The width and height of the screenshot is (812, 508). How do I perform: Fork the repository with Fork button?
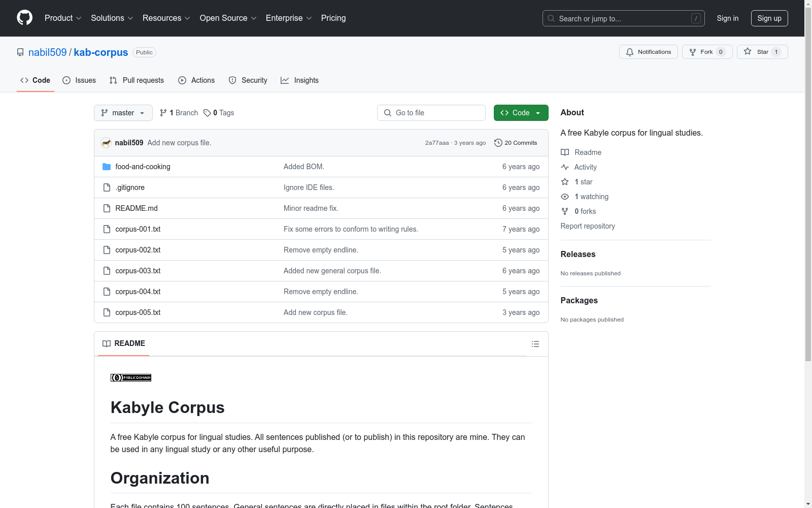click(x=707, y=52)
